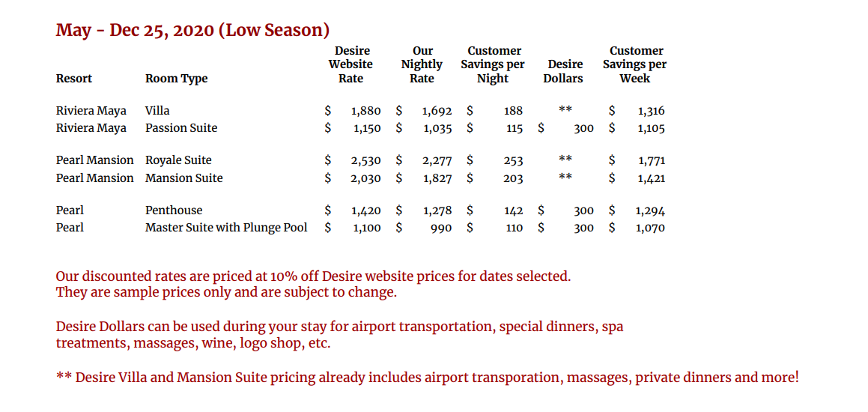
Task: Select the 1,771 weekly savings value
Action: [x=651, y=161]
